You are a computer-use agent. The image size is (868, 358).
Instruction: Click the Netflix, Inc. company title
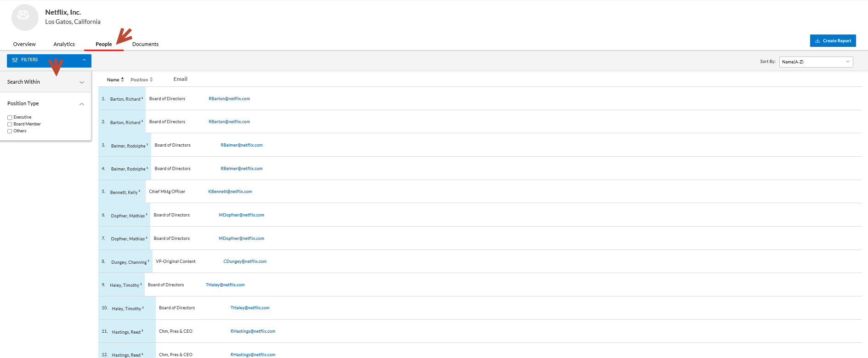click(63, 12)
